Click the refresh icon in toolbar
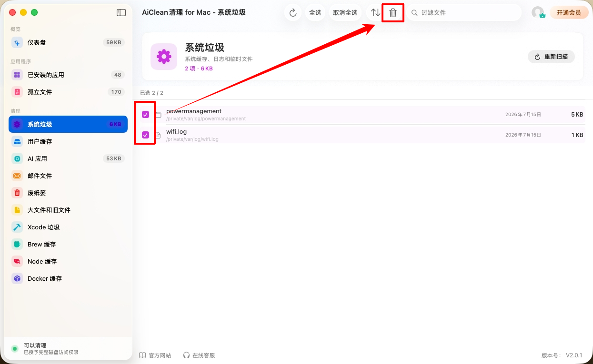The width and height of the screenshot is (593, 364). coord(293,13)
